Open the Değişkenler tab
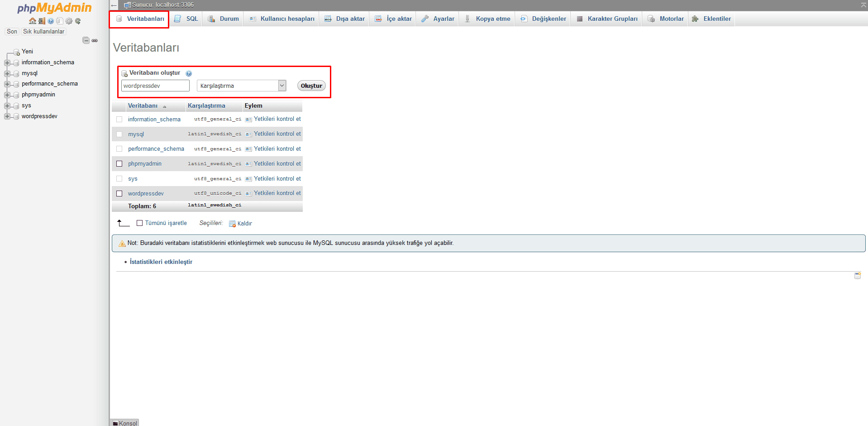868x426 pixels. coord(543,19)
